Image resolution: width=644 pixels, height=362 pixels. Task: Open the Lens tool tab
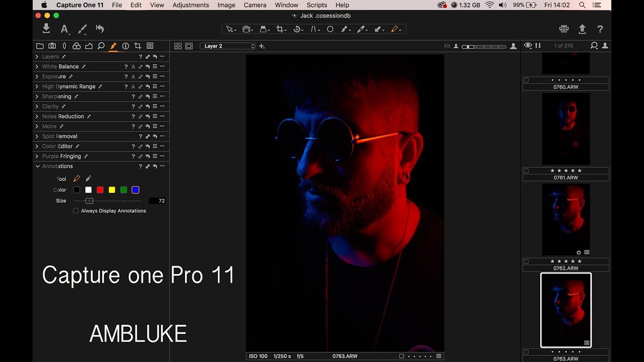(x=64, y=46)
